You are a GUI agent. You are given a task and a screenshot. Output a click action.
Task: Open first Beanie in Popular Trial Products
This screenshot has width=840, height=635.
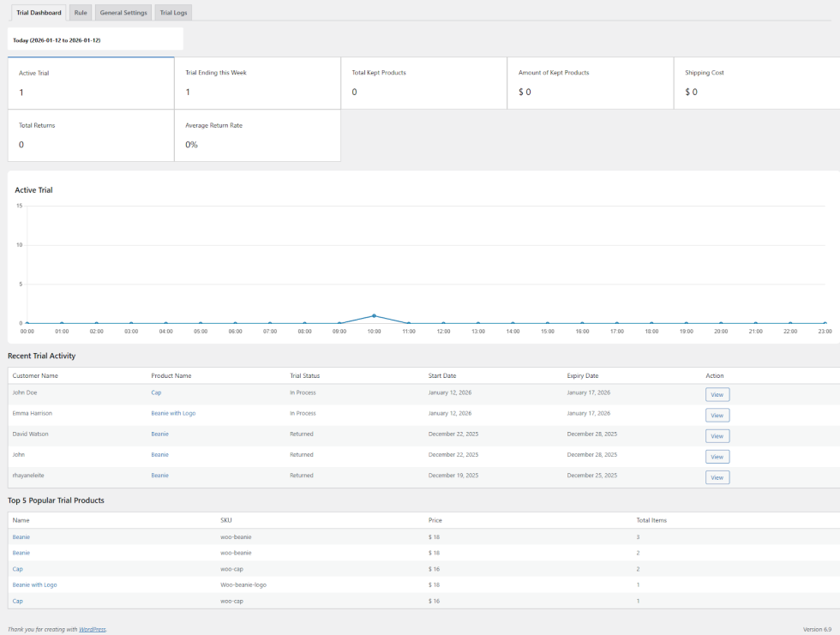pos(21,537)
